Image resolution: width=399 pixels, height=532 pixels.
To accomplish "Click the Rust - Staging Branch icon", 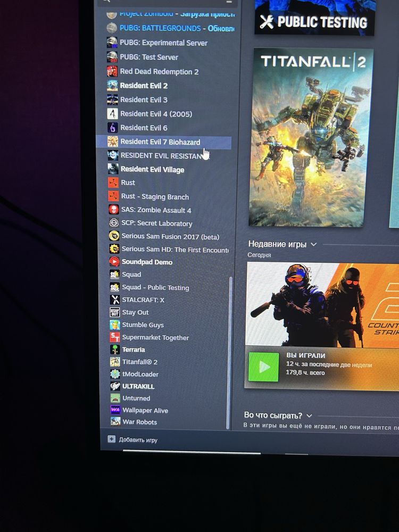I will tap(113, 196).
